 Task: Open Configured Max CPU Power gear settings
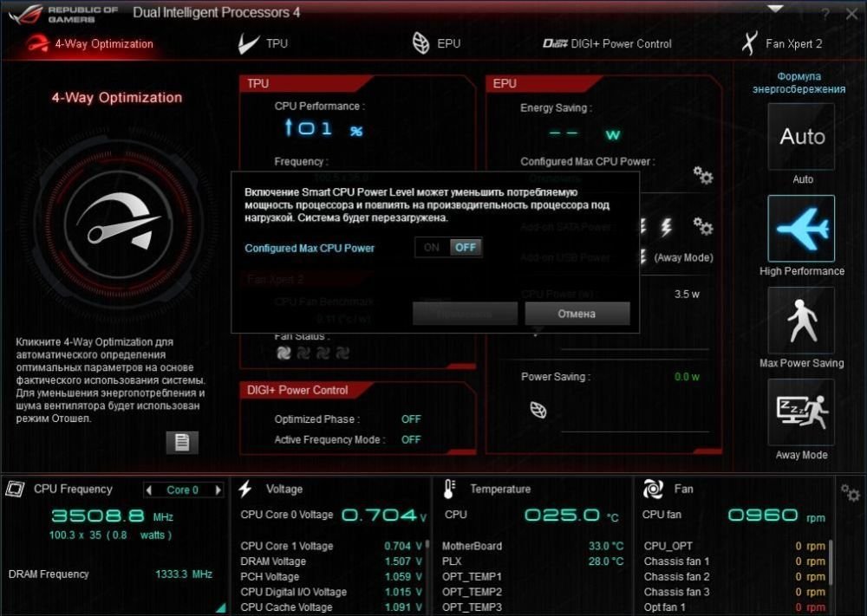(703, 175)
